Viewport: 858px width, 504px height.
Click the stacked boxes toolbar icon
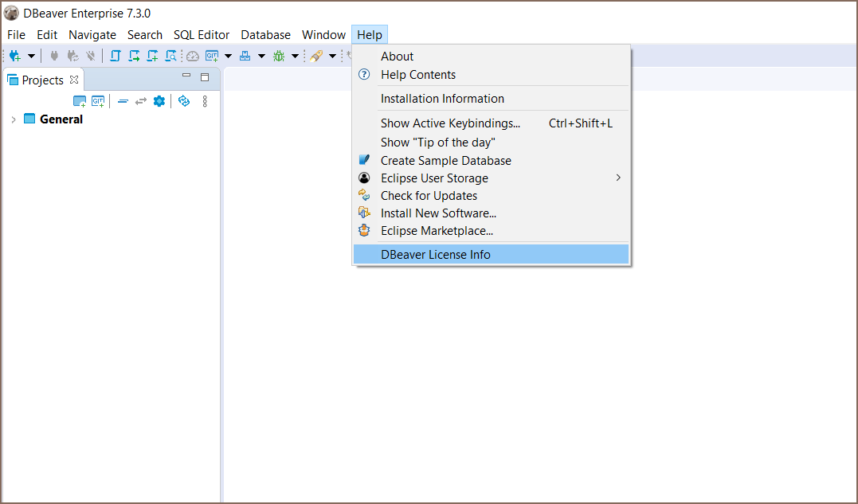coord(245,56)
